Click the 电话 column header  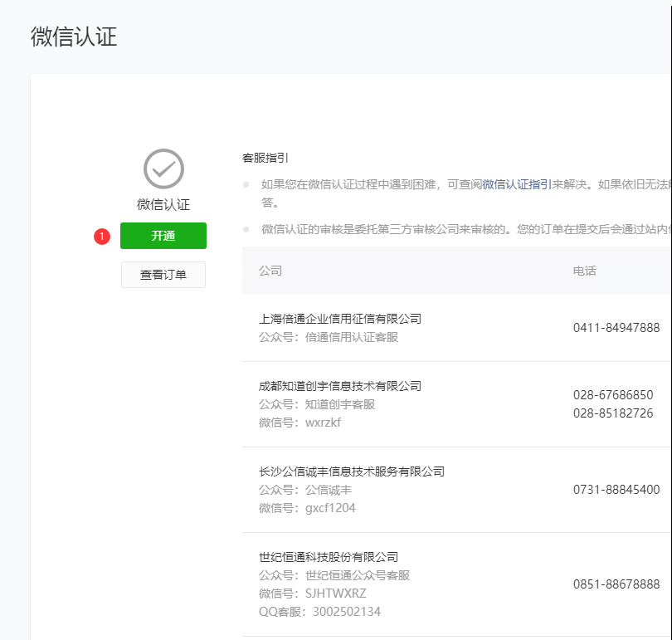[x=585, y=271]
